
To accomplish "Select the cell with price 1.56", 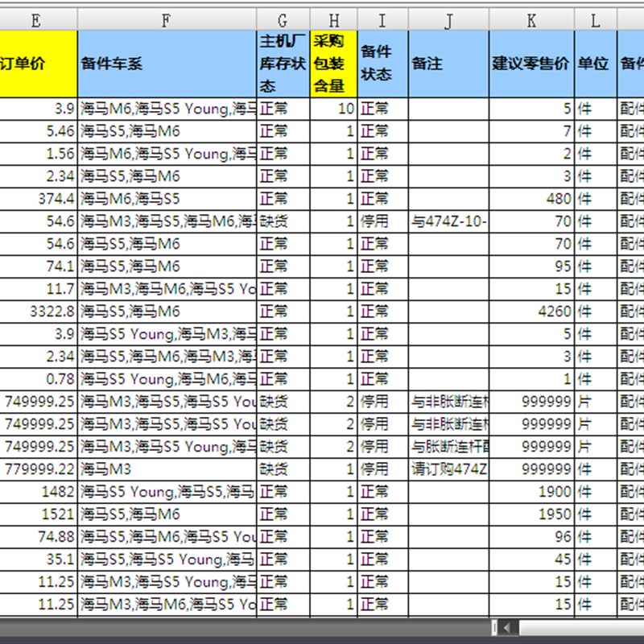I will [38, 154].
